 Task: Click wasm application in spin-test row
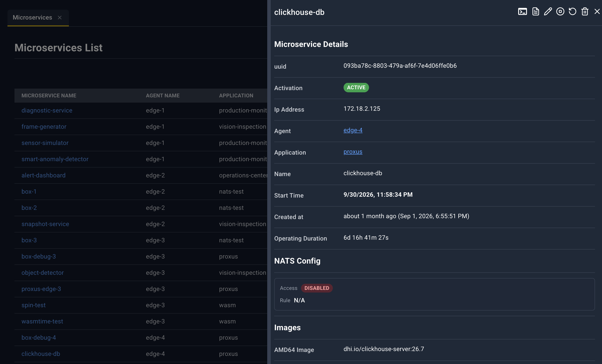[227, 305]
